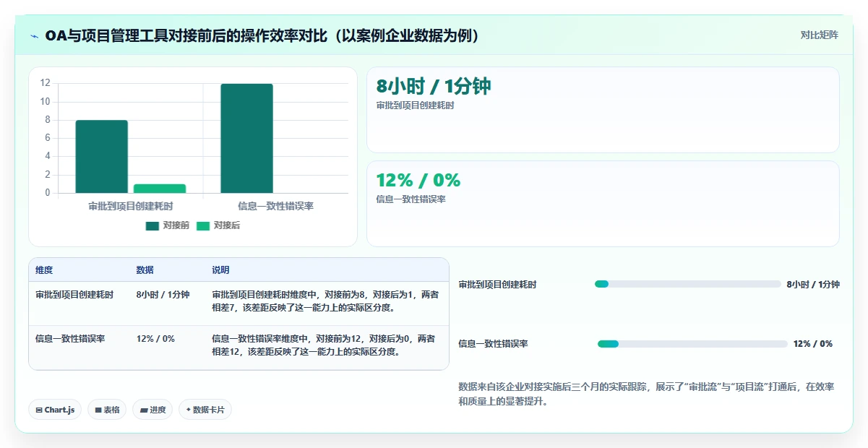Screen dimensions: 868x448
Task: Click the dark green 对接前 legend swatch
Action: [152, 226]
